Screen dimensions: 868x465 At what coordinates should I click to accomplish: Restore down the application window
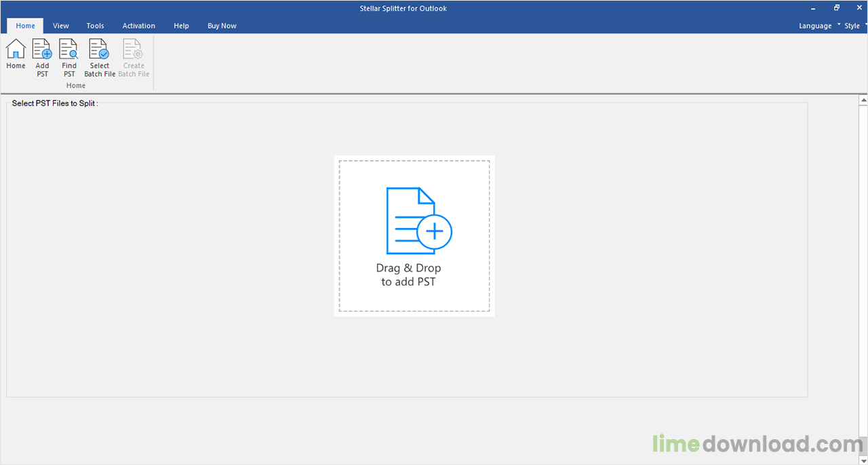(x=837, y=8)
